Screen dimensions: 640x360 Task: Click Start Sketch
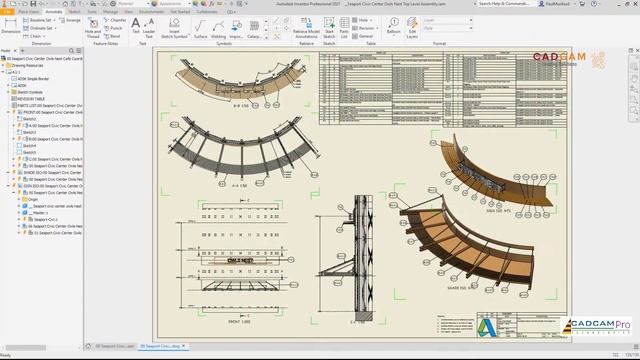[329, 28]
